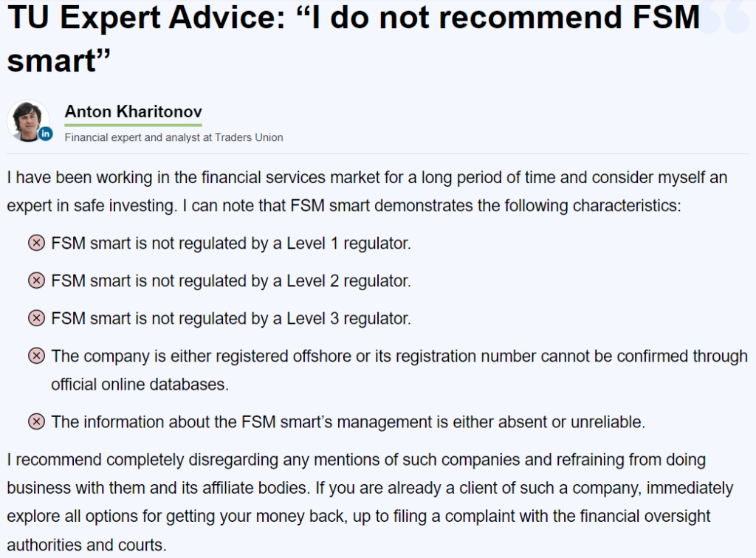Screen dimensions: 756x558
Task: Click the X icon beside Level 1 regulator
Action: [x=36, y=243]
